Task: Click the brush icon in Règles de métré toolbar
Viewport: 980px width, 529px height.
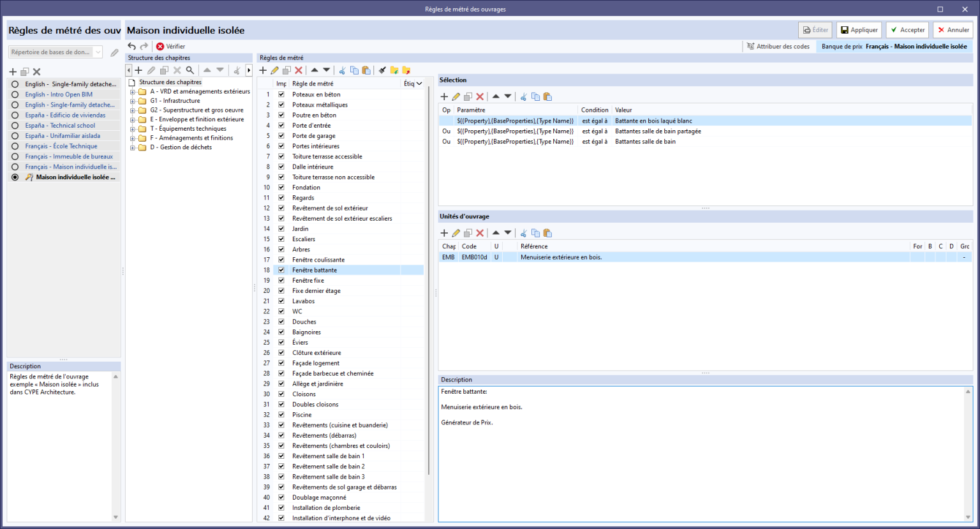Action: click(382, 70)
